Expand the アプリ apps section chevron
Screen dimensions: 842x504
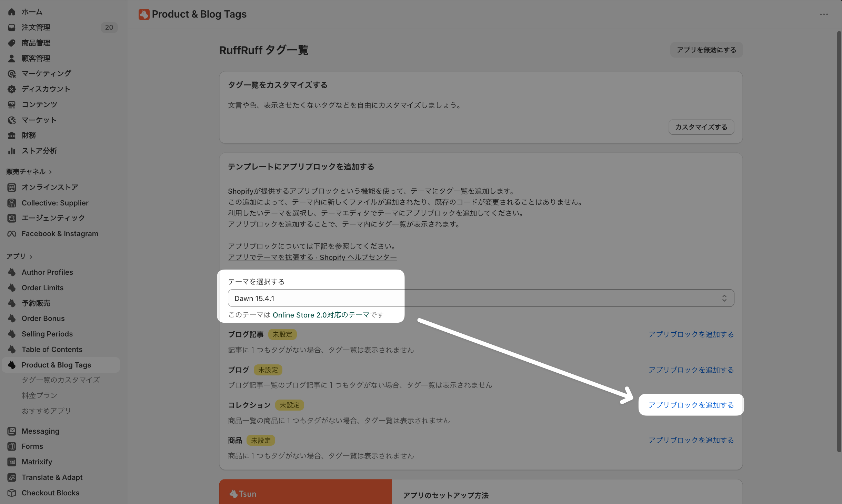coord(31,256)
